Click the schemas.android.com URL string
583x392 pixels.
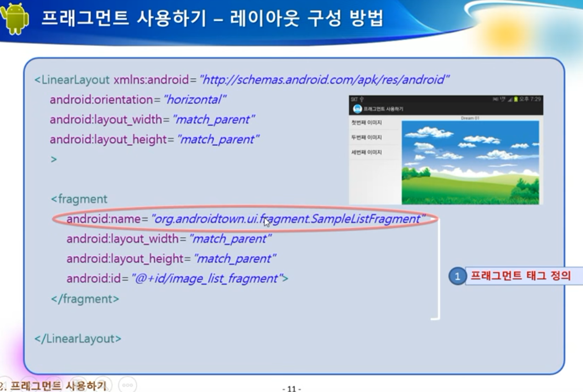[324, 80]
